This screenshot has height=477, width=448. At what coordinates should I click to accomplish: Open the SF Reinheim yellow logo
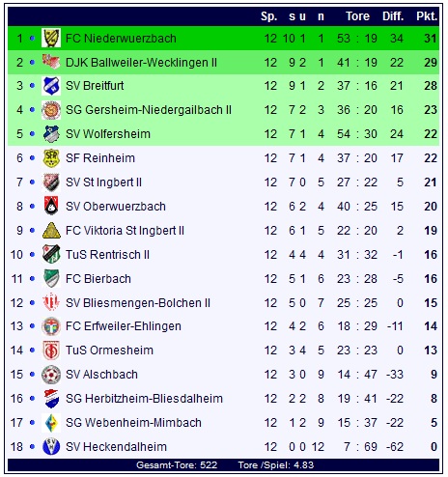(51, 158)
